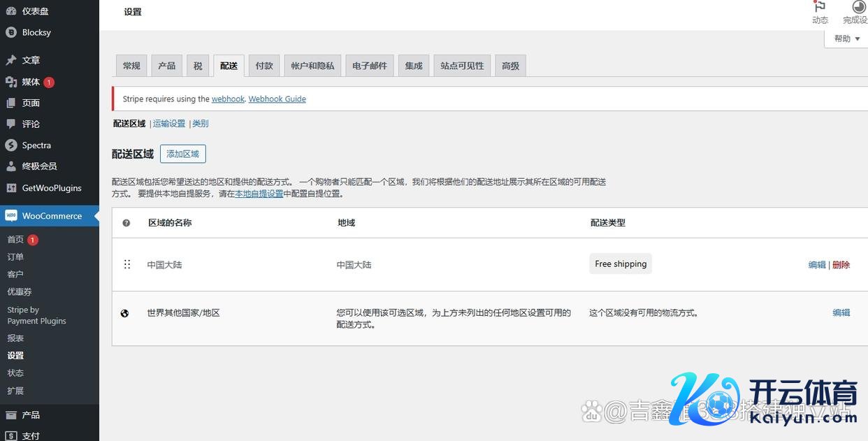Screen dimensions: 868x441
Task: Click the Dashboard gauge icon in sidebar
Action: tap(10, 11)
